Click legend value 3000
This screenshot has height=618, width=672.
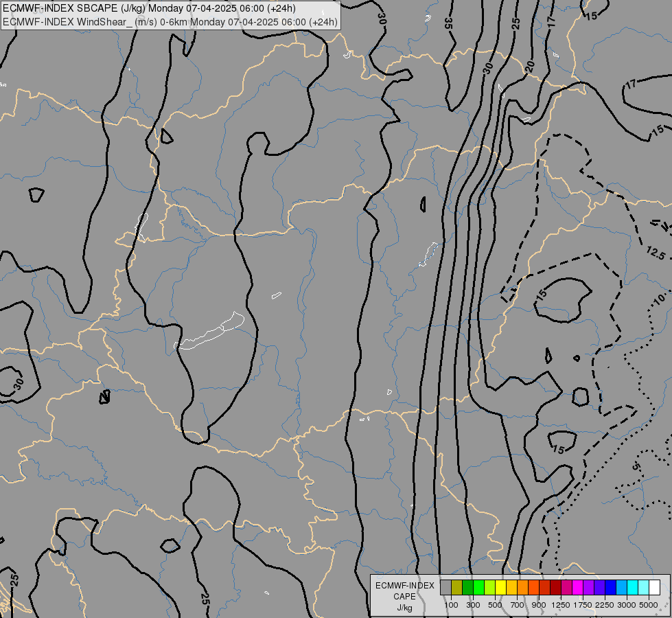(x=627, y=605)
